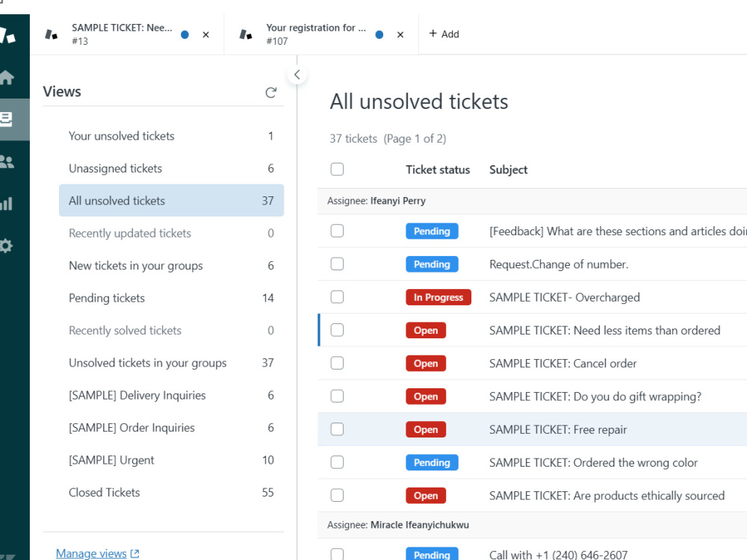Open Feedback sections and articles ticket

[618, 231]
